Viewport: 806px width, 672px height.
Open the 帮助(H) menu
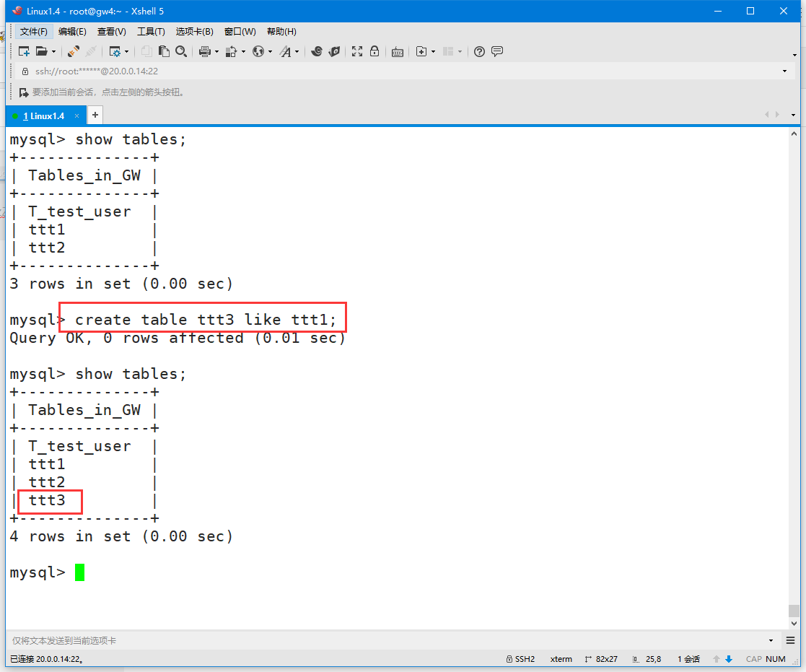coord(281,32)
